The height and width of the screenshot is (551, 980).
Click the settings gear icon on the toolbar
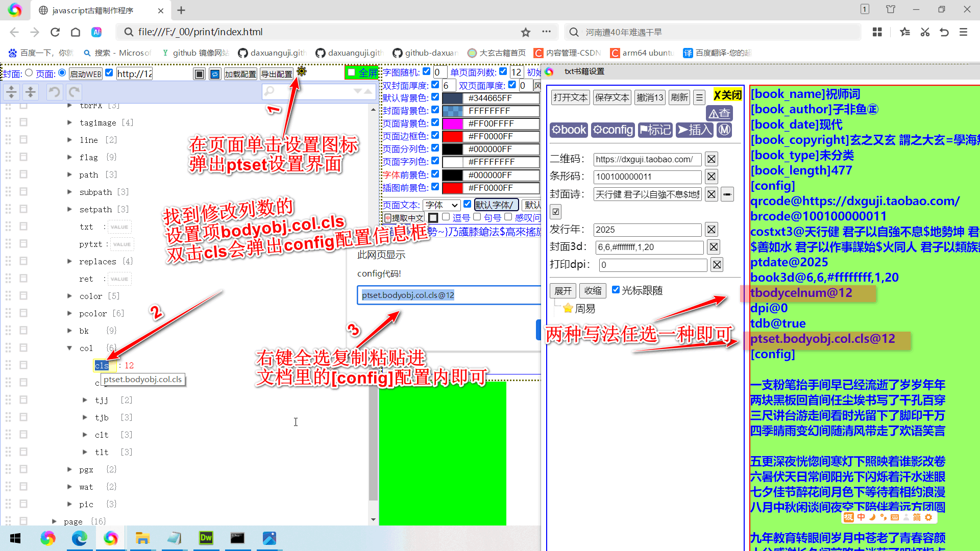pos(302,71)
